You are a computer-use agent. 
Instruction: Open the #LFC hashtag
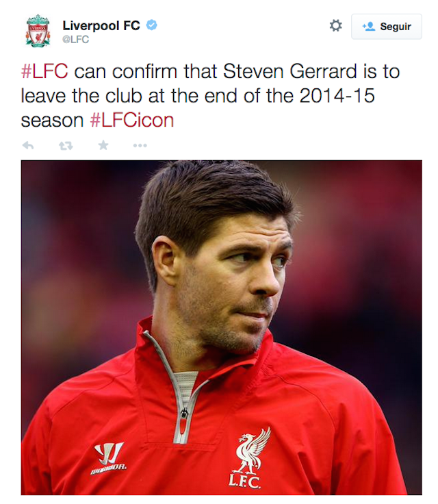point(44,72)
